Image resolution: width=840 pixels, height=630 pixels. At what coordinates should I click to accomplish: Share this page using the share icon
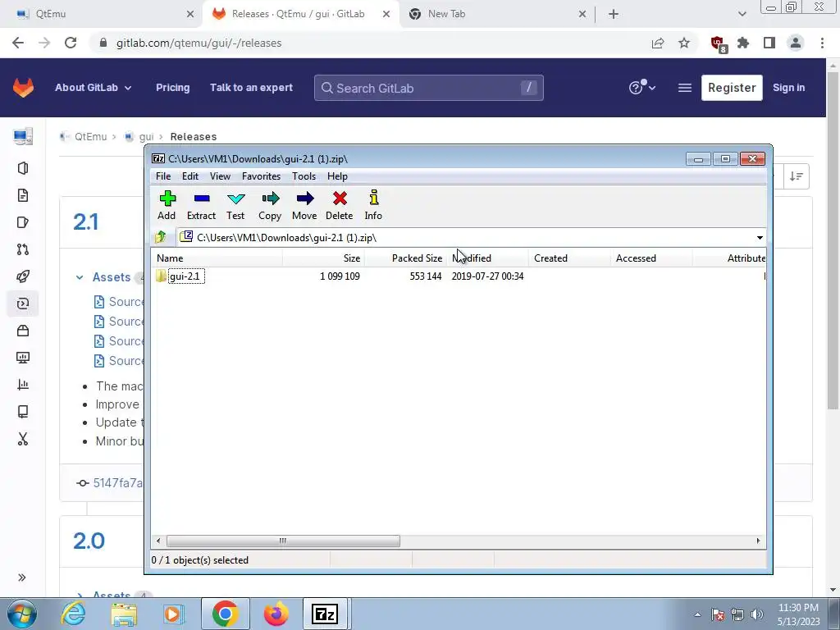pos(658,43)
